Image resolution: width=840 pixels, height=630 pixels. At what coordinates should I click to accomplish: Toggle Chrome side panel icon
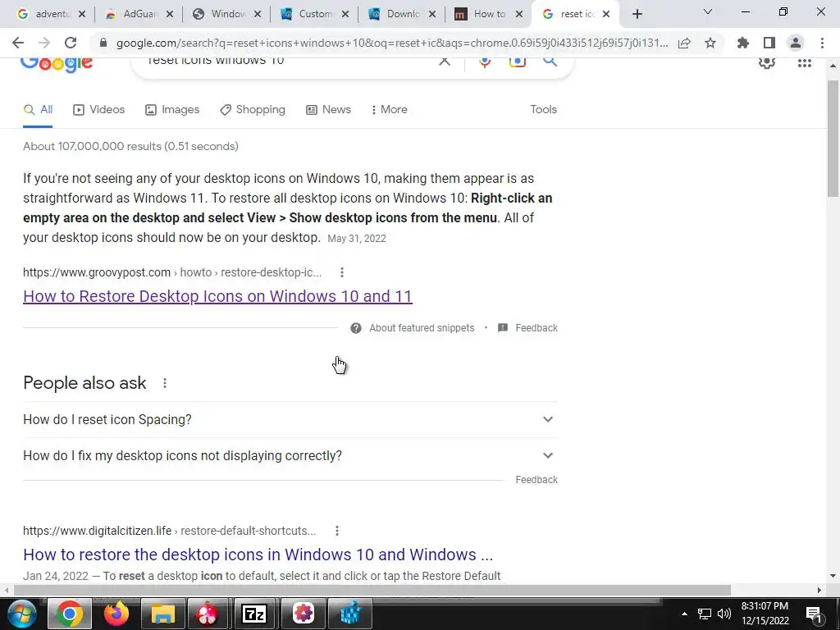click(769, 43)
